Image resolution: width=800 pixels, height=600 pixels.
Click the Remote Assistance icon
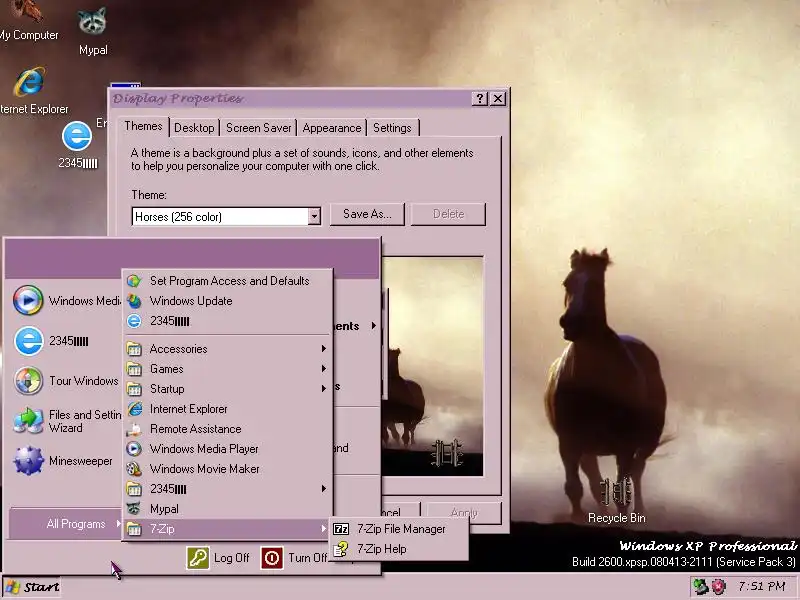click(134, 429)
